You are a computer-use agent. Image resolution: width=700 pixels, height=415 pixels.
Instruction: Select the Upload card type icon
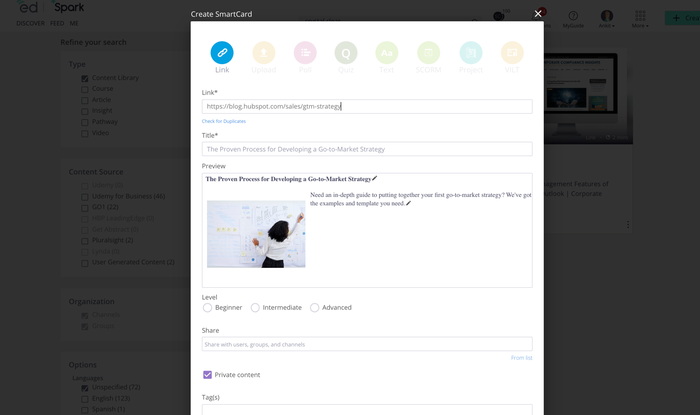coord(263,53)
